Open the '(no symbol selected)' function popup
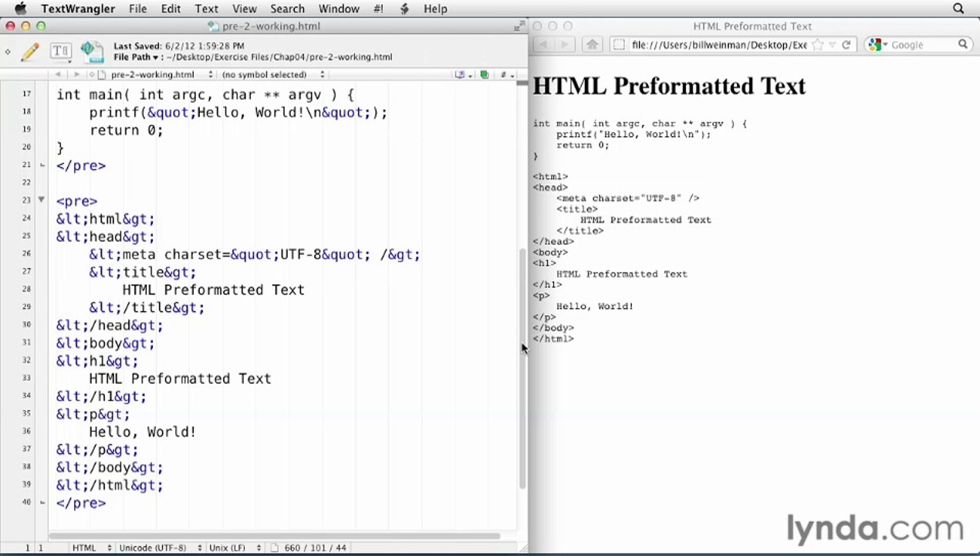The image size is (980, 556). click(x=273, y=75)
